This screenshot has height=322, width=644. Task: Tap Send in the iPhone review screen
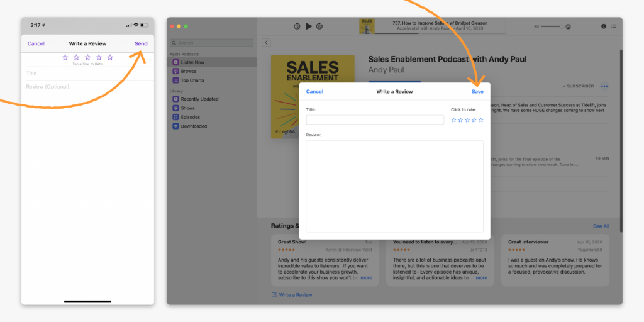pos(141,43)
